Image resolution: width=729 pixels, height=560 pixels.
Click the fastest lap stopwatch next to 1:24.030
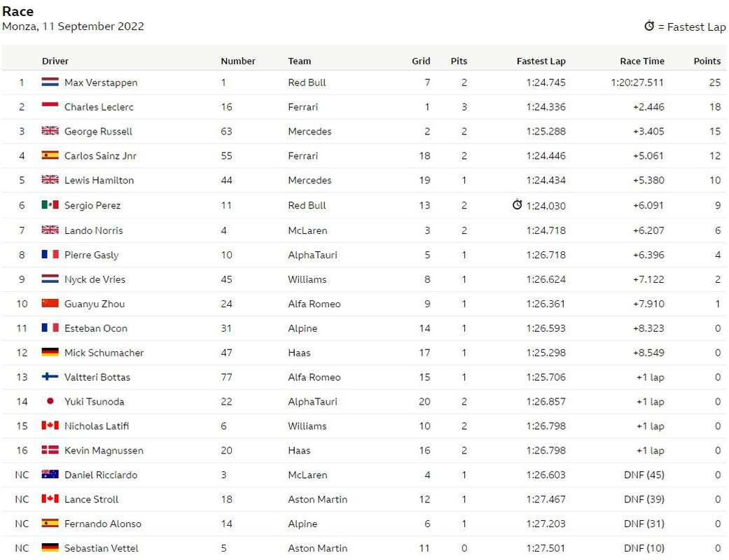pyautogui.click(x=517, y=204)
